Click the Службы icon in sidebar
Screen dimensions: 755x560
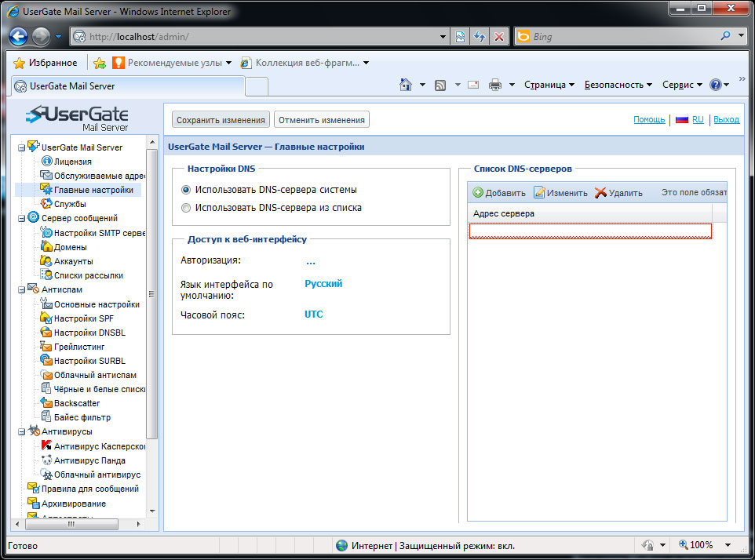46,203
